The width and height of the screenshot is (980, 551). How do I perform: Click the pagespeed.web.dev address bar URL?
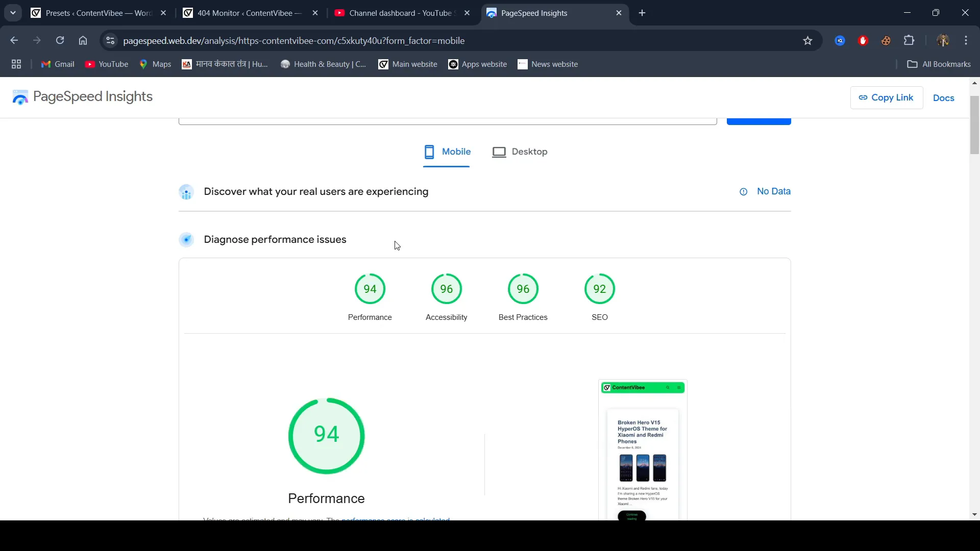pyautogui.click(x=293, y=40)
